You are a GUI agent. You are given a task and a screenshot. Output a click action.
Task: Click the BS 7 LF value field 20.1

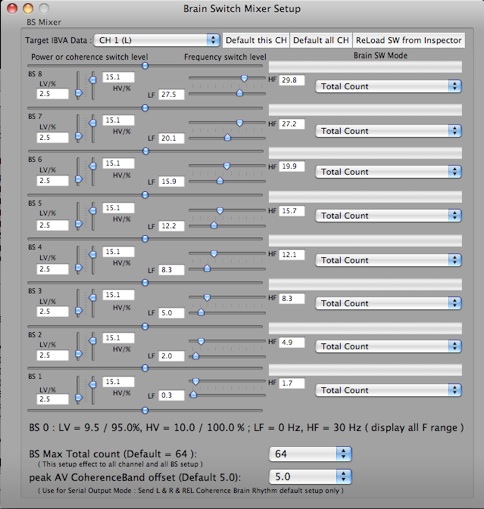[171, 138]
